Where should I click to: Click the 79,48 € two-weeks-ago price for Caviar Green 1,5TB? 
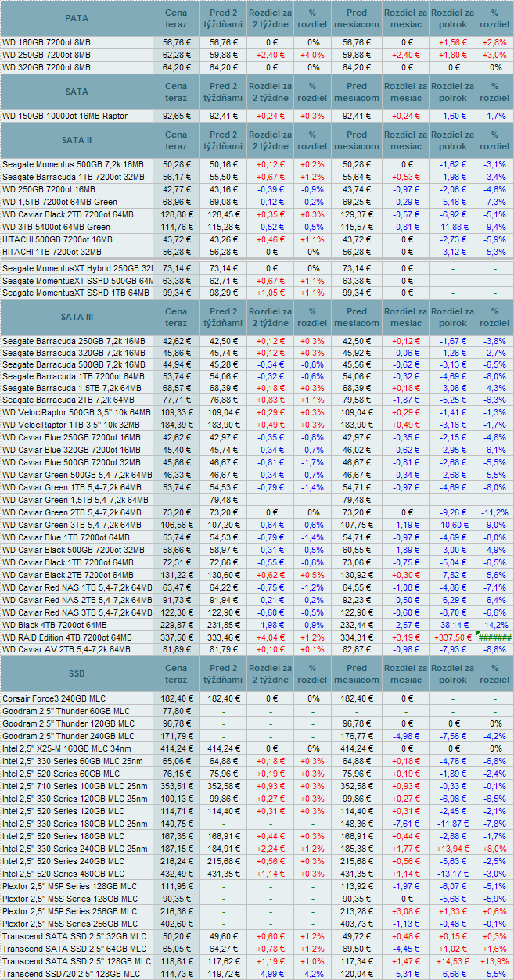(224, 499)
